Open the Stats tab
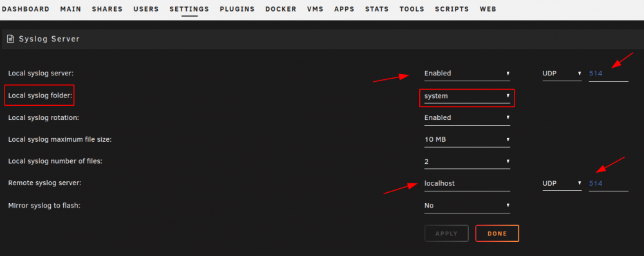The image size is (644, 256). [377, 9]
